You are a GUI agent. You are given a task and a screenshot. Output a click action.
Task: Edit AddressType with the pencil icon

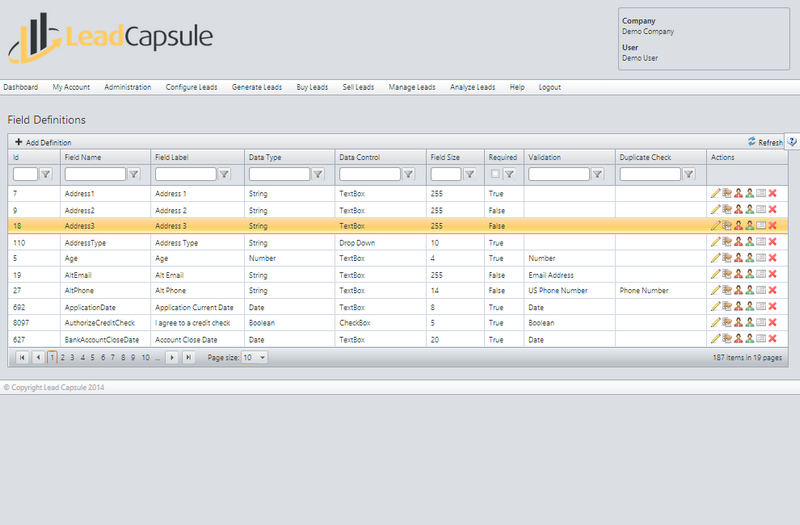[715, 242]
